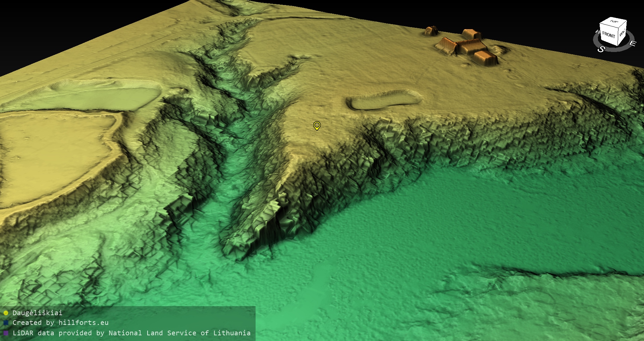
Task: Click the W compass letter beside the cube
Action: [x=597, y=32]
